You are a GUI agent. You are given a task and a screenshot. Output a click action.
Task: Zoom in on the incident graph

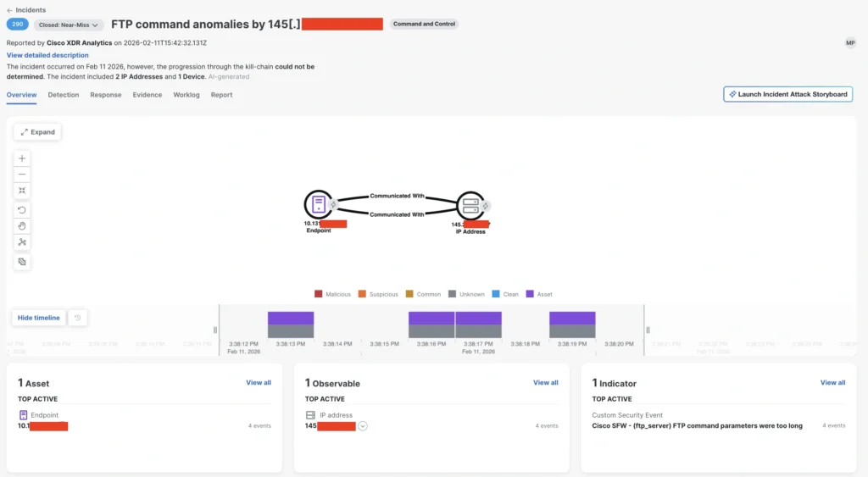point(23,158)
